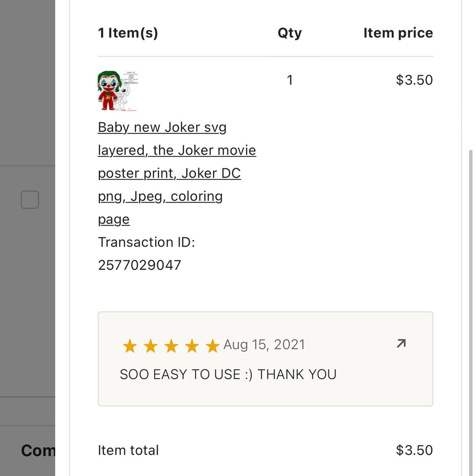Click the $3.50 amount beside Item total

pos(414,450)
